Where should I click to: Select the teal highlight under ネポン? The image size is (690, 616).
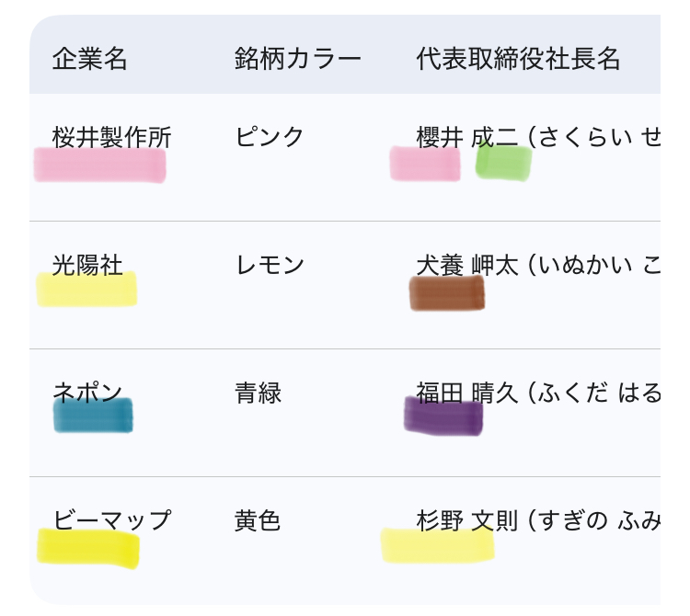pyautogui.click(x=93, y=416)
